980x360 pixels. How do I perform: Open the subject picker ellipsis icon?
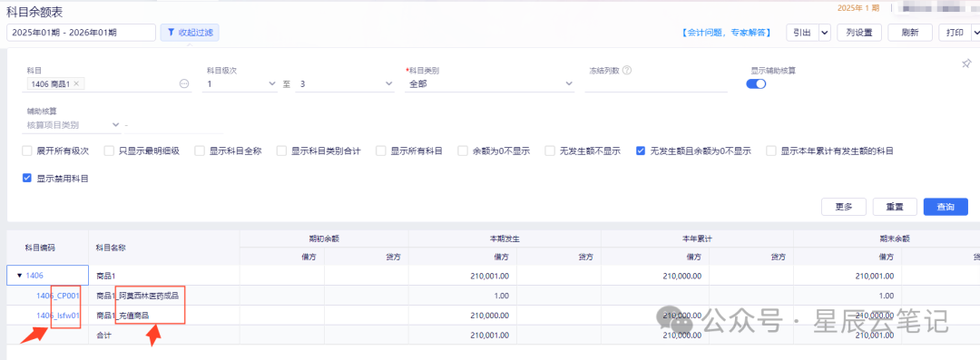pos(183,83)
